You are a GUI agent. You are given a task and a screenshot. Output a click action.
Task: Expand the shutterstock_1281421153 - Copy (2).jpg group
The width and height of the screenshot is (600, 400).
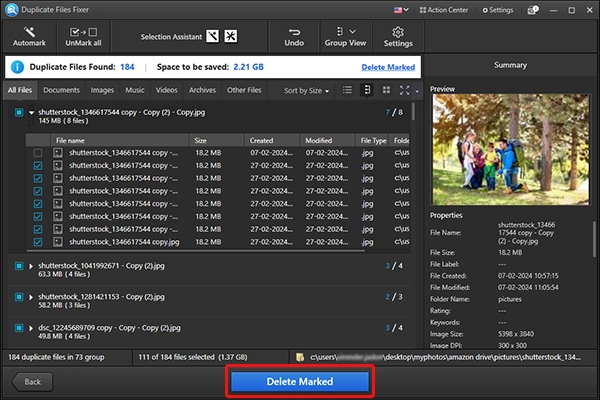(31, 297)
